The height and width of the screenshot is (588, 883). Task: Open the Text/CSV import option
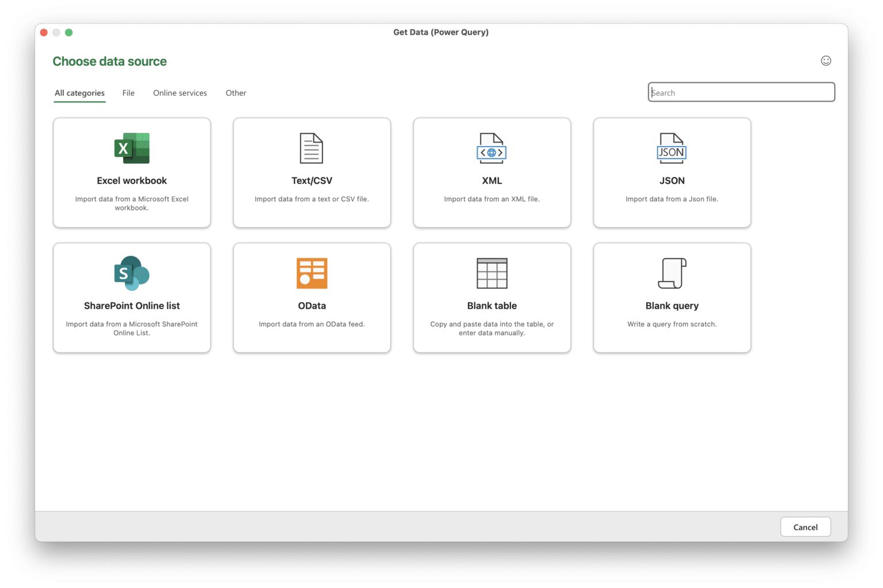coord(312,172)
